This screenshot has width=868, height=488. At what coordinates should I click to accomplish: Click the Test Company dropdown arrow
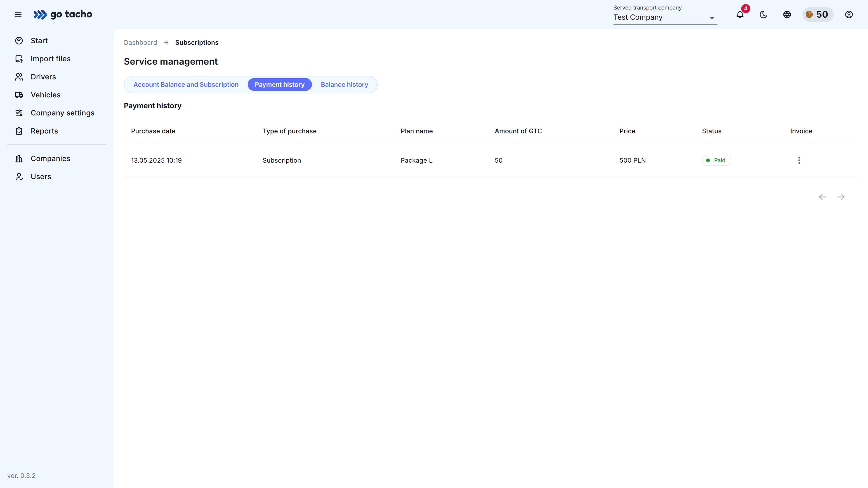[x=712, y=18]
